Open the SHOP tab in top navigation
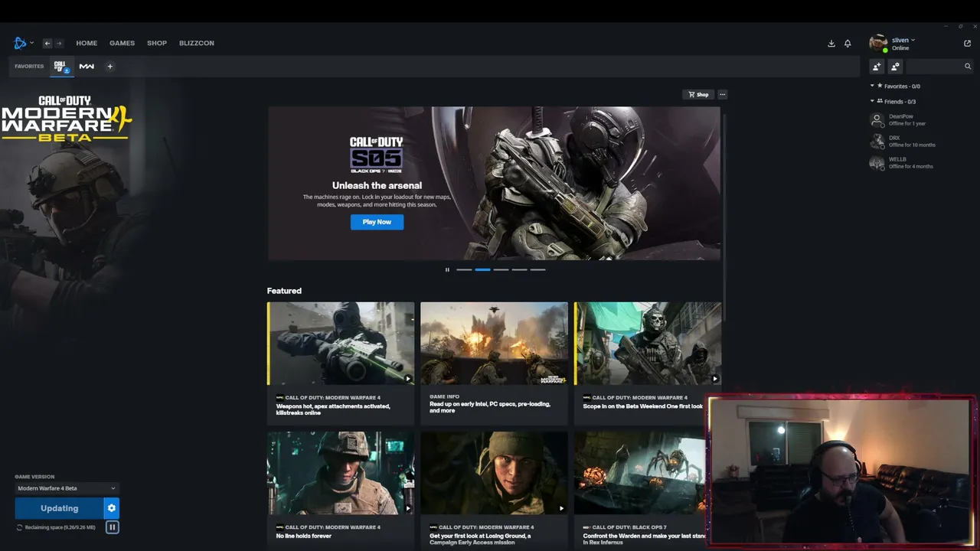980x551 pixels. [157, 43]
